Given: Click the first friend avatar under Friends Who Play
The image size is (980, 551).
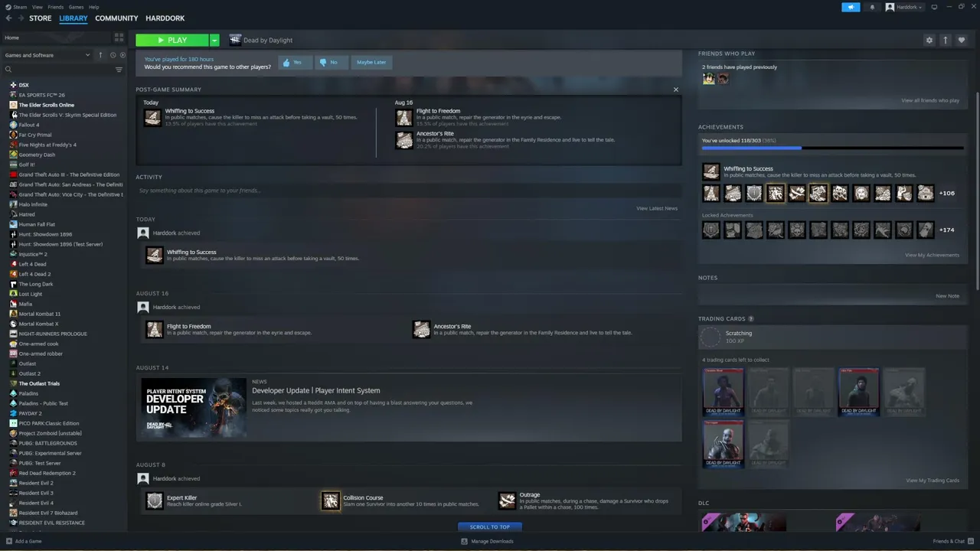Looking at the screenshot, I should (x=709, y=78).
